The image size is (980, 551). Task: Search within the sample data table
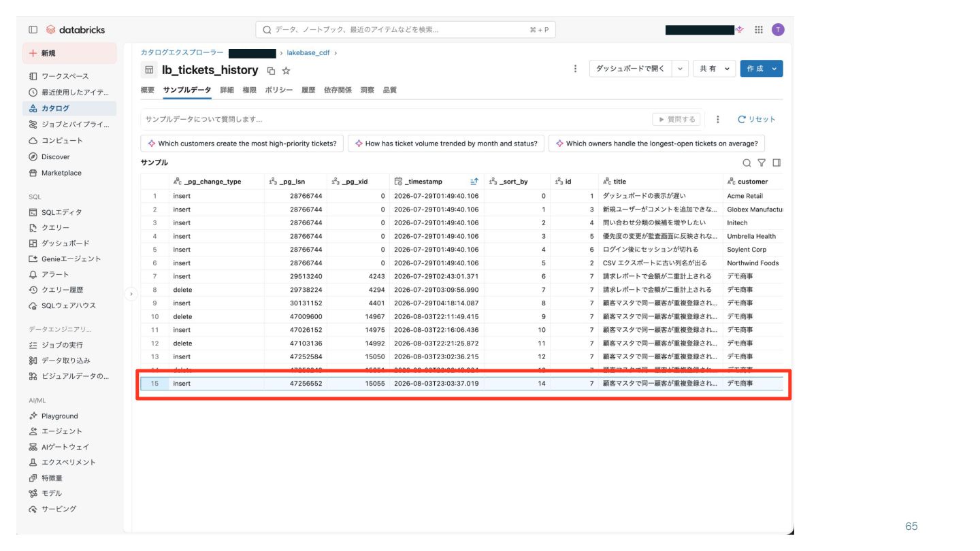click(747, 163)
